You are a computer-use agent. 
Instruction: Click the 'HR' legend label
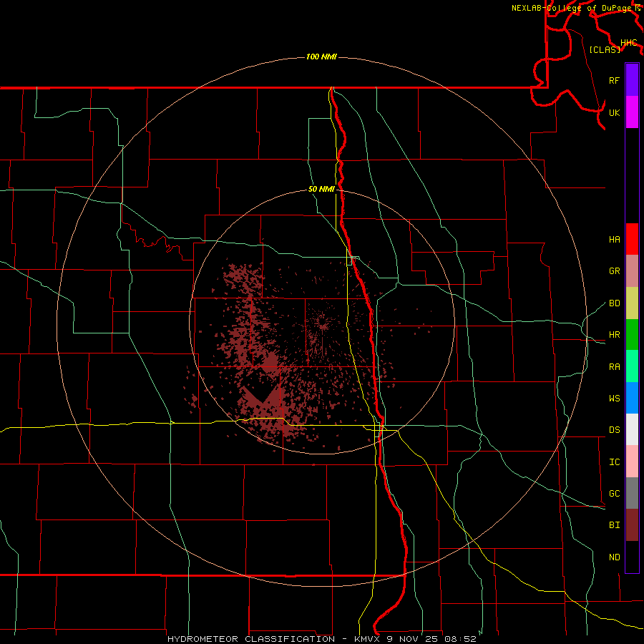pyautogui.click(x=615, y=335)
